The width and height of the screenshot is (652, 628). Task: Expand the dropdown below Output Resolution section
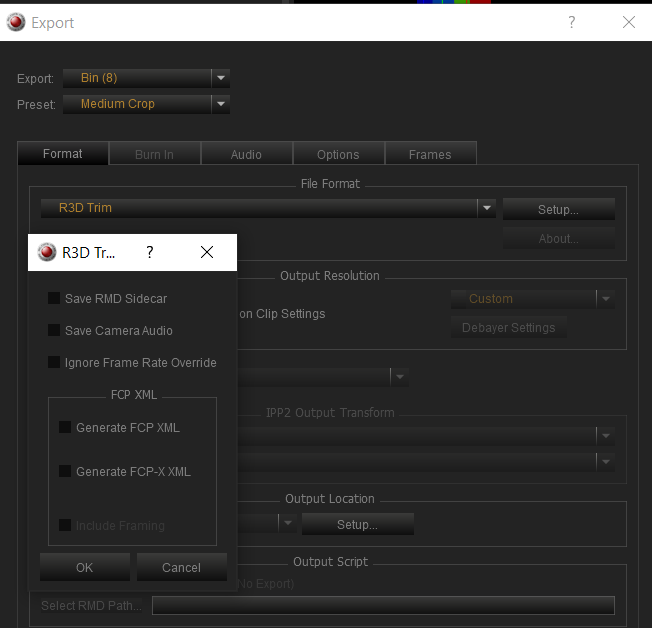pyautogui.click(x=400, y=377)
